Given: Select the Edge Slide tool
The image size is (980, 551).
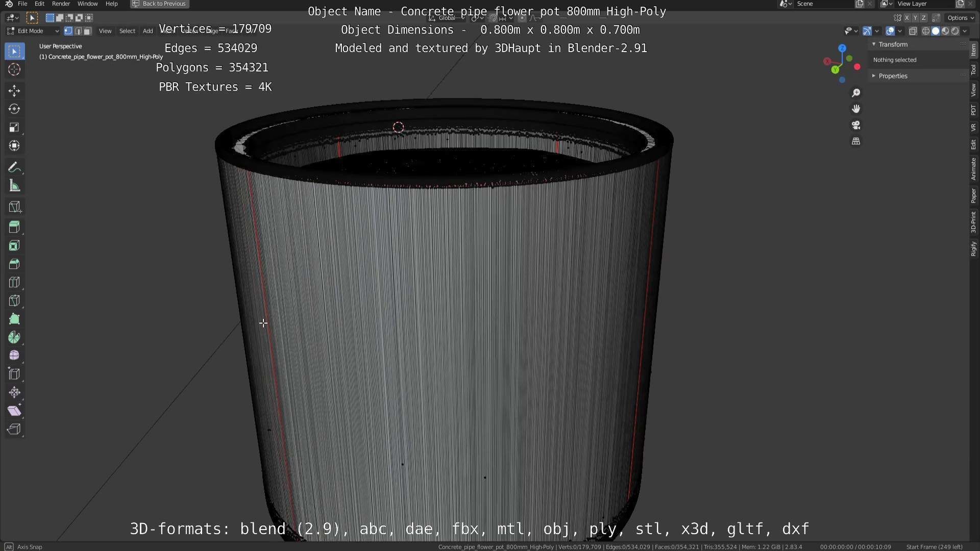Looking at the screenshot, I should [14, 374].
